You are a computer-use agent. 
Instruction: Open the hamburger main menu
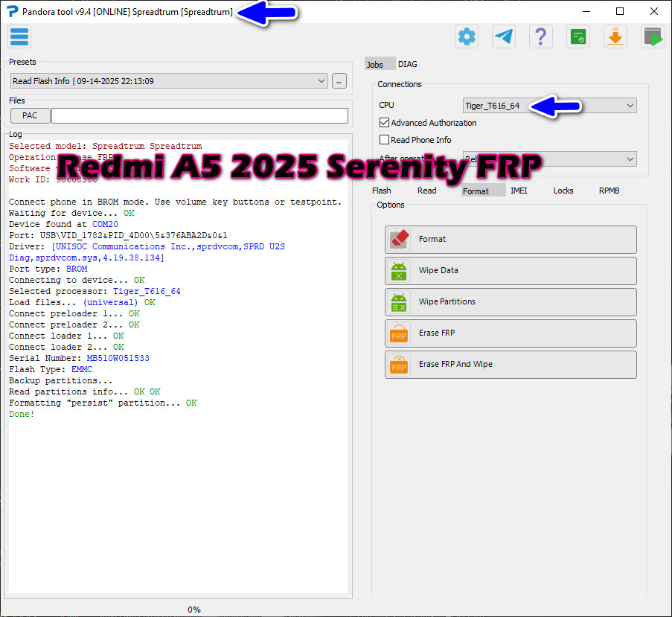[x=19, y=37]
